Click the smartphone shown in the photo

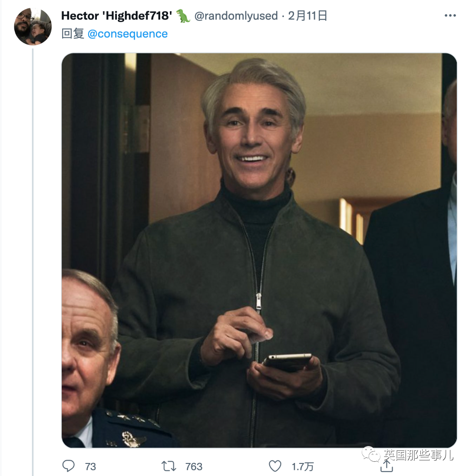point(287,361)
